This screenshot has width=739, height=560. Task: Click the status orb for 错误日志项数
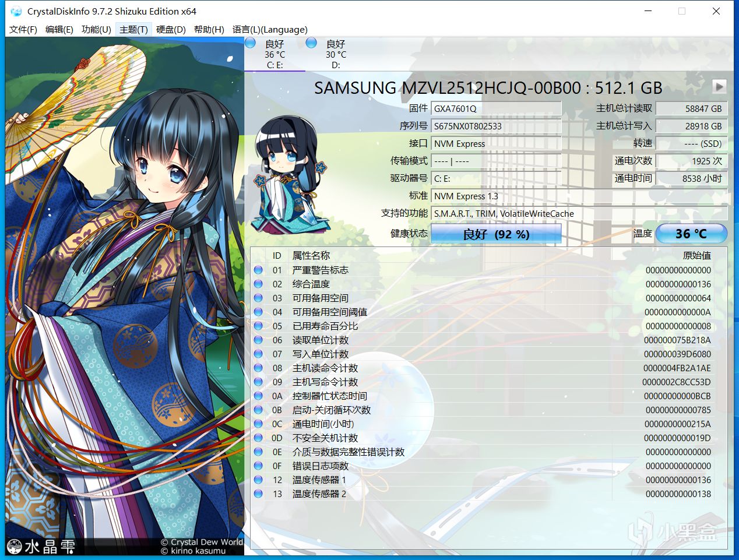(258, 466)
